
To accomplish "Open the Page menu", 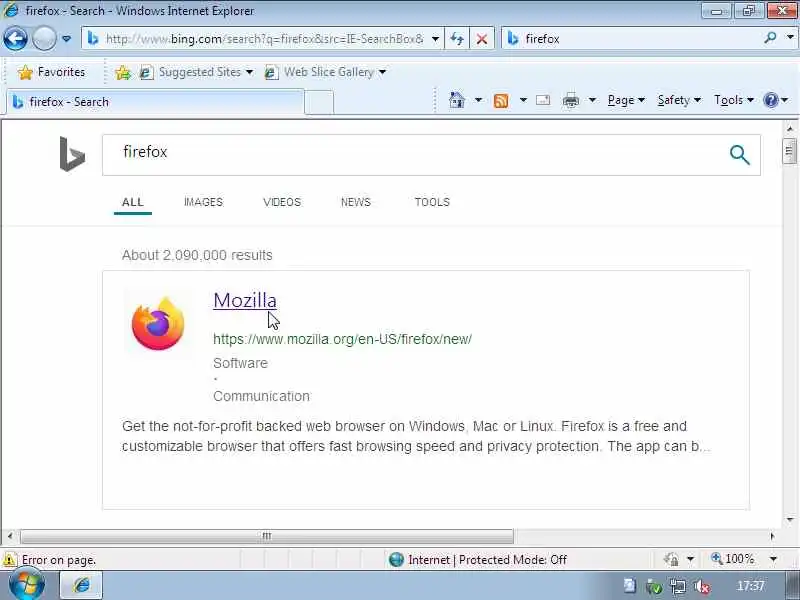I will 626,100.
